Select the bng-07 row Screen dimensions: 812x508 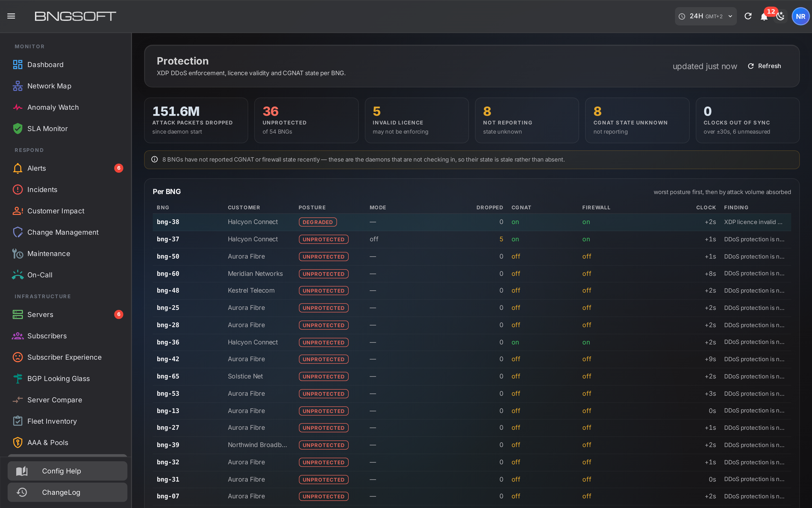[x=472, y=496]
